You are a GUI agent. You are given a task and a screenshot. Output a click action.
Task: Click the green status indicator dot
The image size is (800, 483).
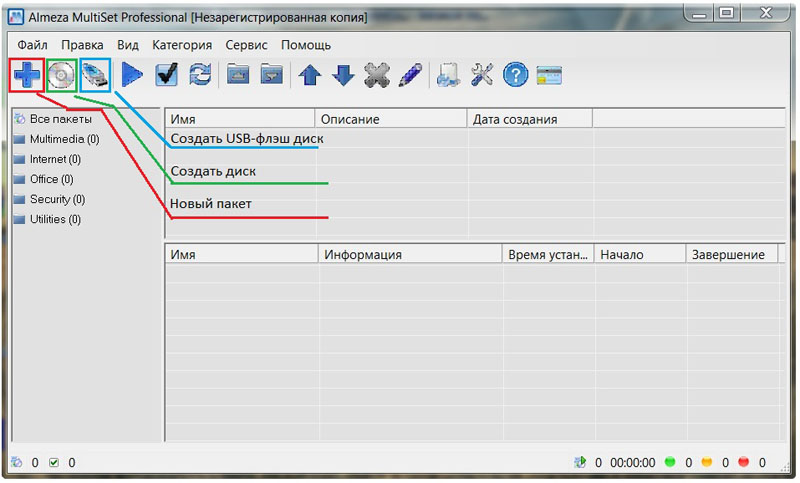click(670, 462)
